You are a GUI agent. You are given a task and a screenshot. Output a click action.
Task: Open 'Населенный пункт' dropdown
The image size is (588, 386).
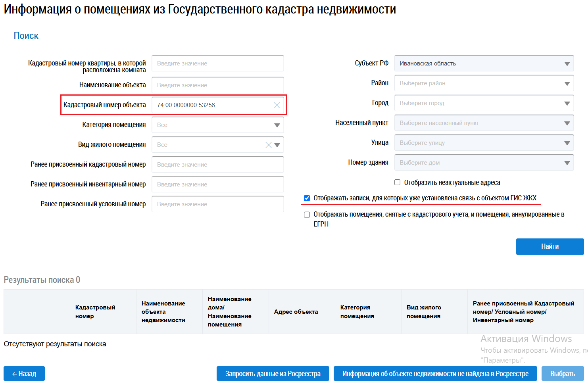tap(484, 123)
